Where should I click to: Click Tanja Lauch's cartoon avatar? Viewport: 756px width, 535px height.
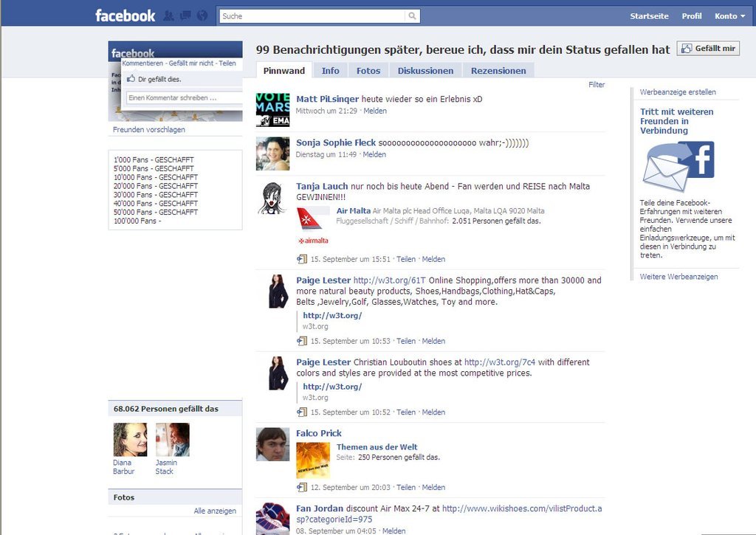click(x=273, y=198)
